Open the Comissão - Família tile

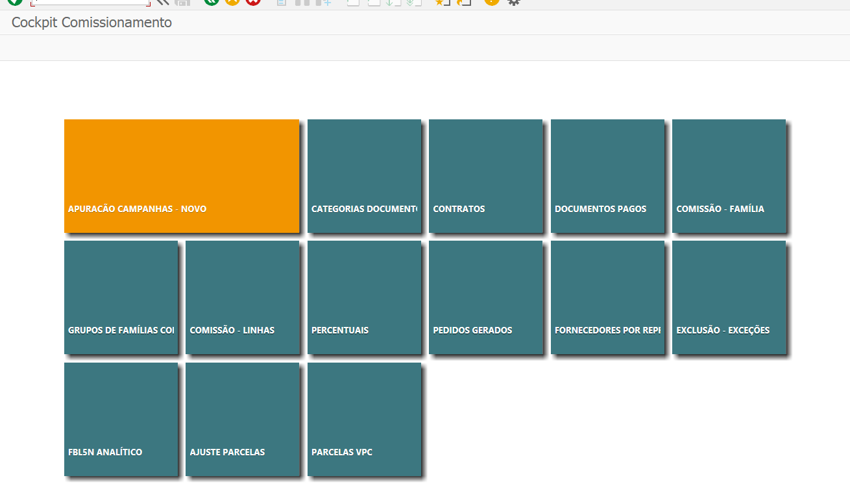pyautogui.click(x=729, y=176)
